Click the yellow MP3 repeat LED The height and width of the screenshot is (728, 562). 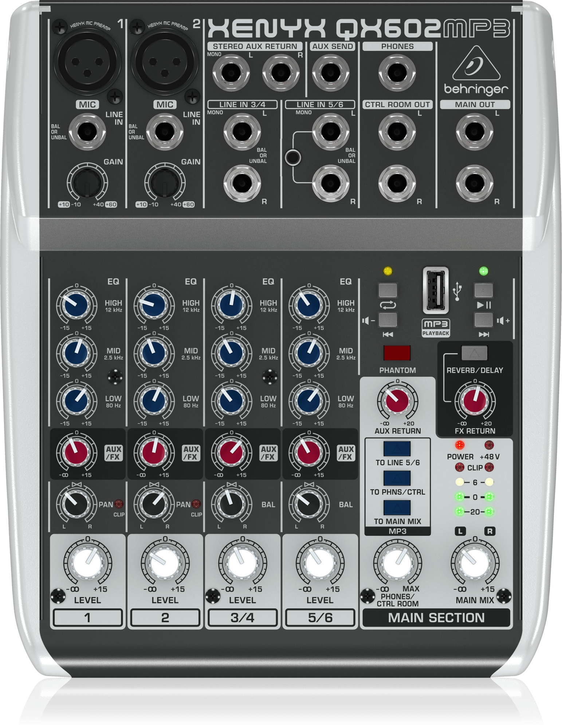[x=388, y=271]
